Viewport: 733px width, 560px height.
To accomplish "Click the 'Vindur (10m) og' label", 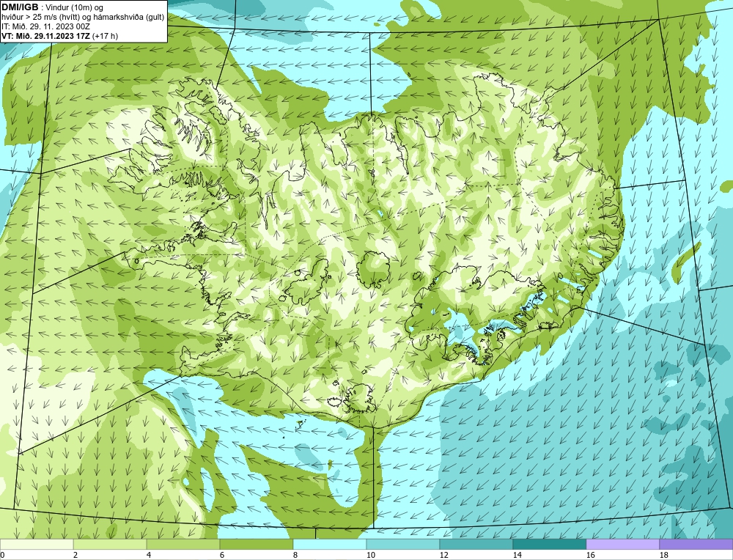I will [x=75, y=7].
